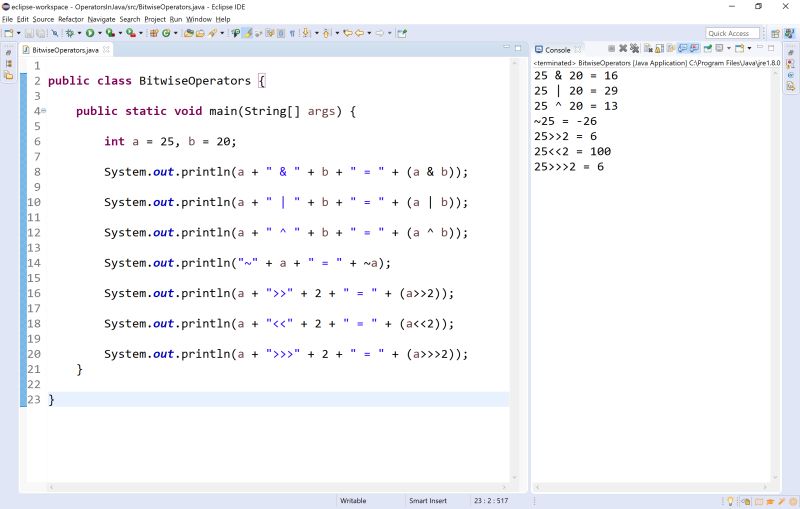Toggle Show Console on Standard Error
This screenshot has width=800, height=509.
coord(694,48)
